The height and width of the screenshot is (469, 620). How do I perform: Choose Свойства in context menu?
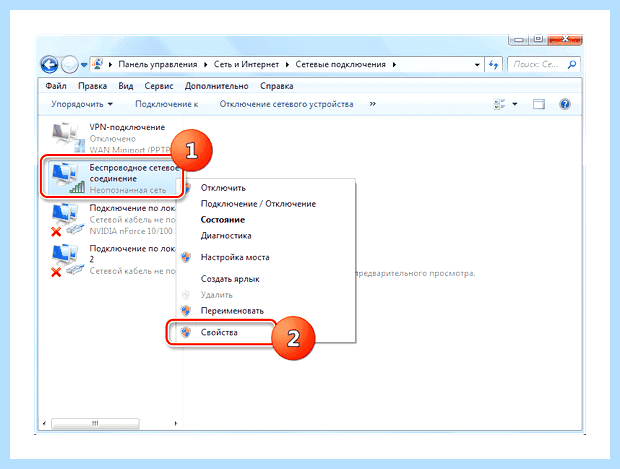click(219, 333)
